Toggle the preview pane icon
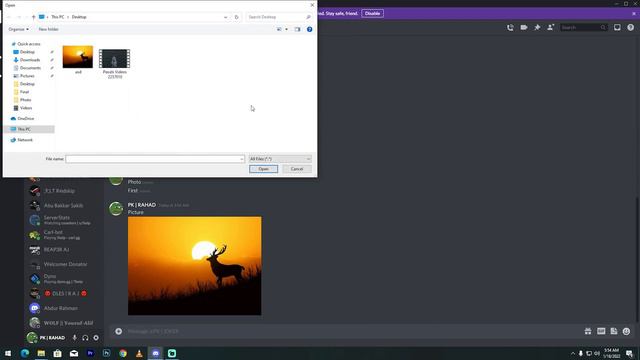This screenshot has width=640, height=360. tap(297, 29)
